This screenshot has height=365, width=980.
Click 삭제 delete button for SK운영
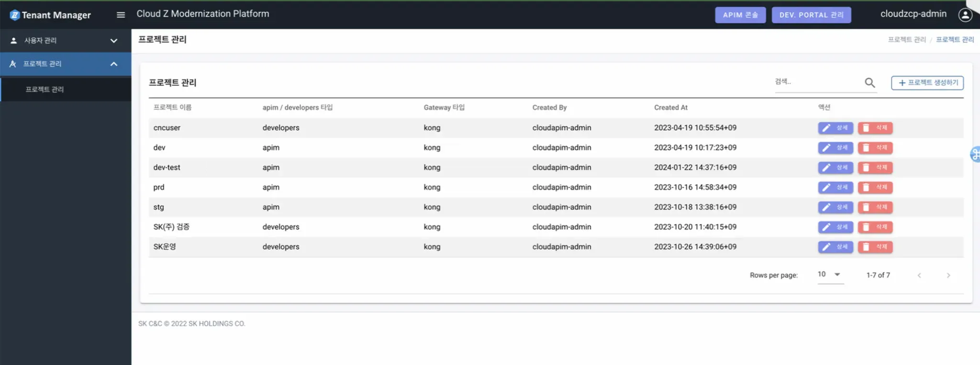875,247
